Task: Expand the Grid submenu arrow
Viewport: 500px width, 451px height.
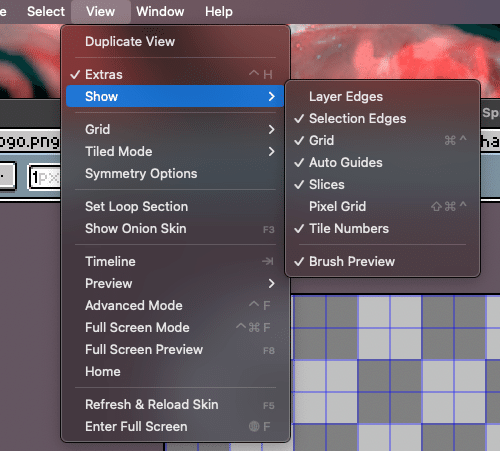Action: click(x=272, y=129)
